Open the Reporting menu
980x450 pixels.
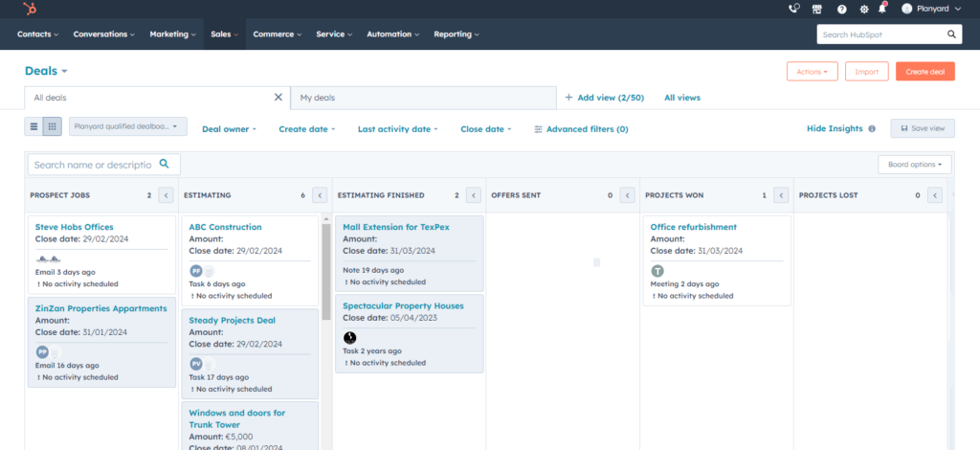click(x=457, y=34)
